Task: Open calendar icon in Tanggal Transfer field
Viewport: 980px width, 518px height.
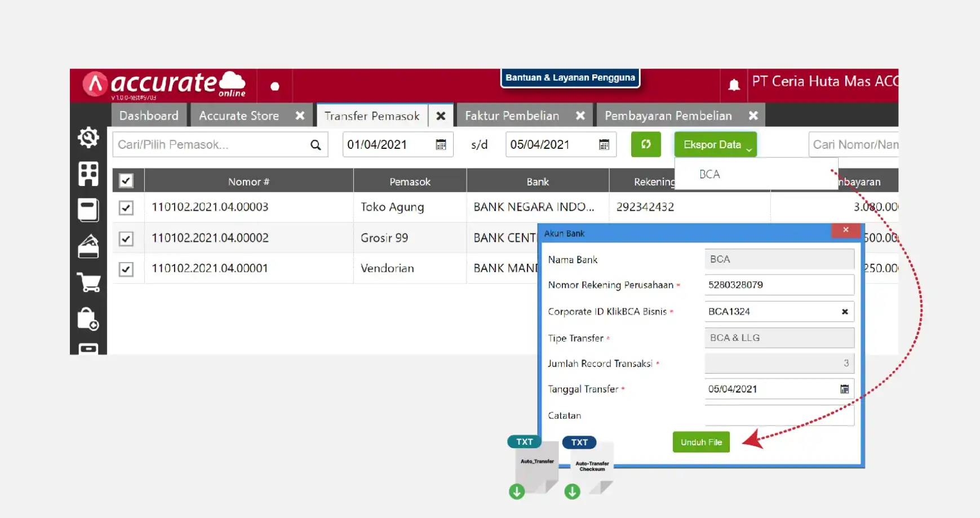Action: coord(844,389)
